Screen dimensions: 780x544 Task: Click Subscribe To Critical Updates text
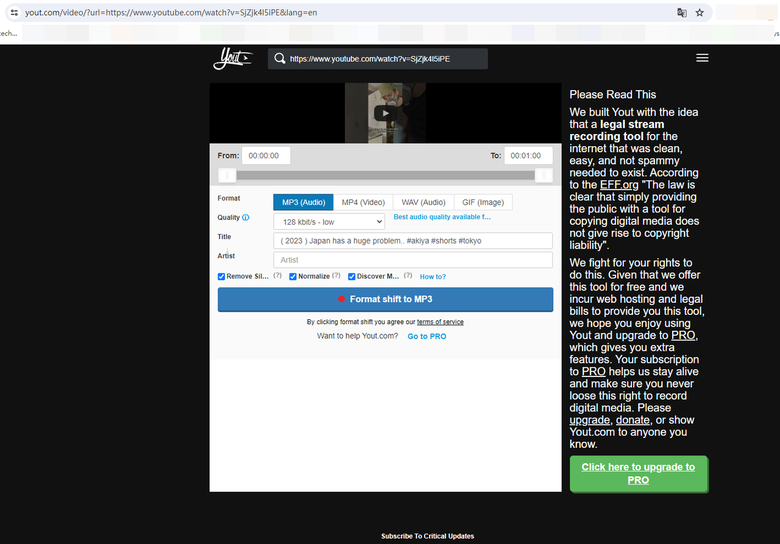click(427, 536)
